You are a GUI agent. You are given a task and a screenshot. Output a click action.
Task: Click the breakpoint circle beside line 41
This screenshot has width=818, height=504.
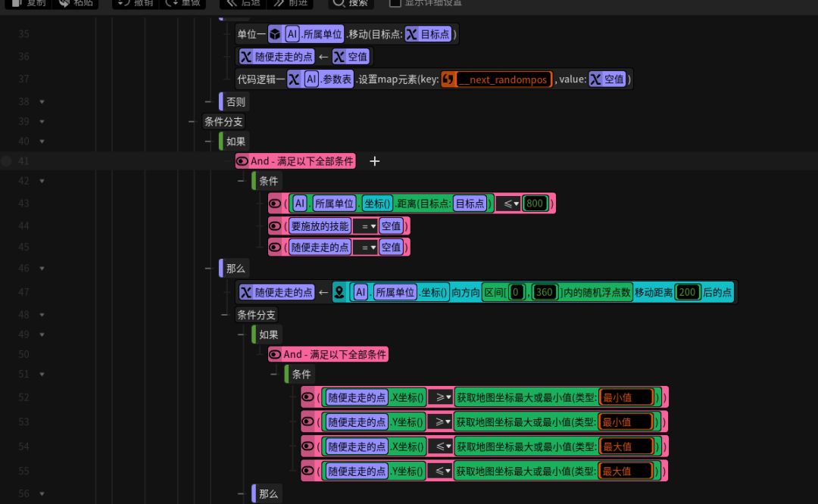[x=6, y=161]
